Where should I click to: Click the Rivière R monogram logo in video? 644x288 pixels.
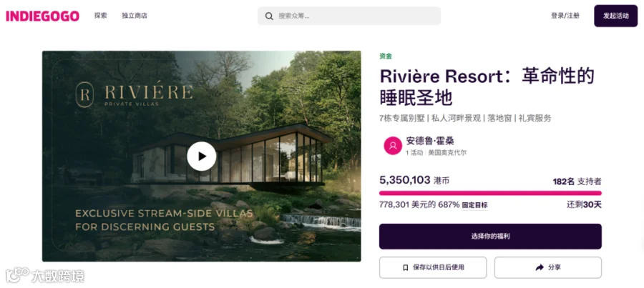[84, 94]
